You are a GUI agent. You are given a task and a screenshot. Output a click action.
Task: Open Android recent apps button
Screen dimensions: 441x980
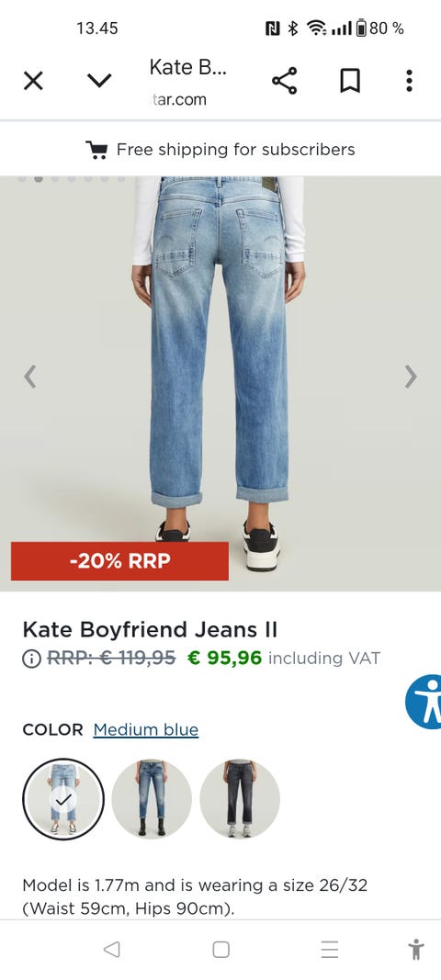[x=330, y=950]
